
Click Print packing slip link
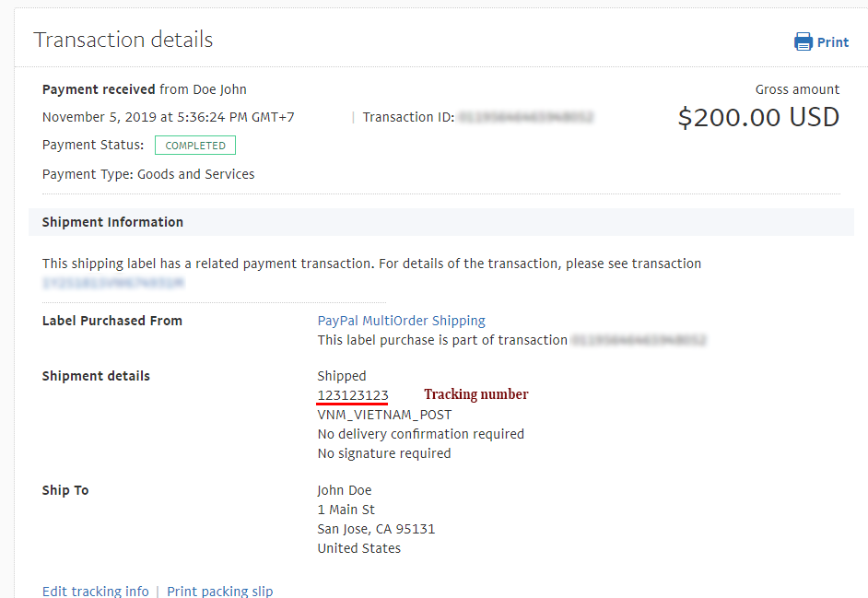219,591
